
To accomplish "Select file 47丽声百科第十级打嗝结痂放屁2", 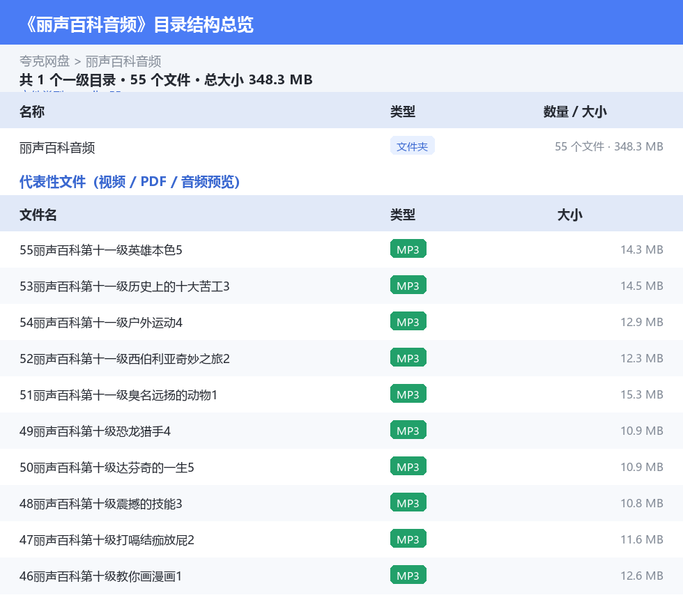I will 107,540.
